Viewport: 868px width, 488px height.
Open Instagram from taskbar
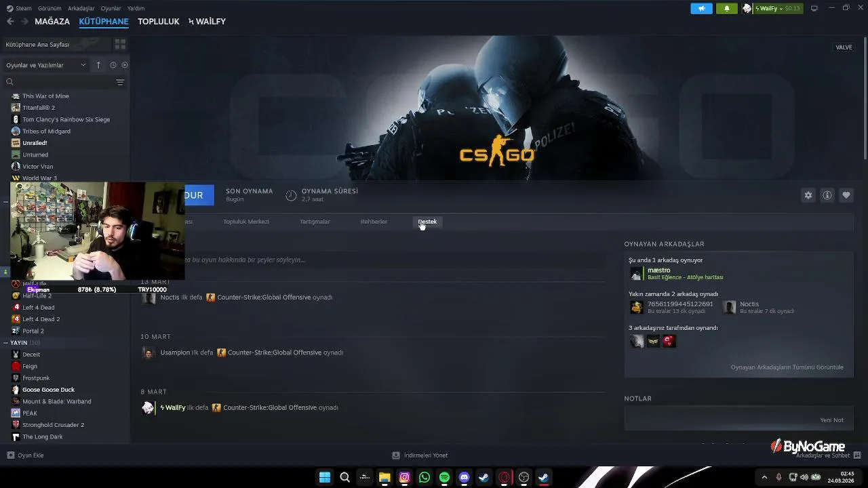tap(405, 477)
